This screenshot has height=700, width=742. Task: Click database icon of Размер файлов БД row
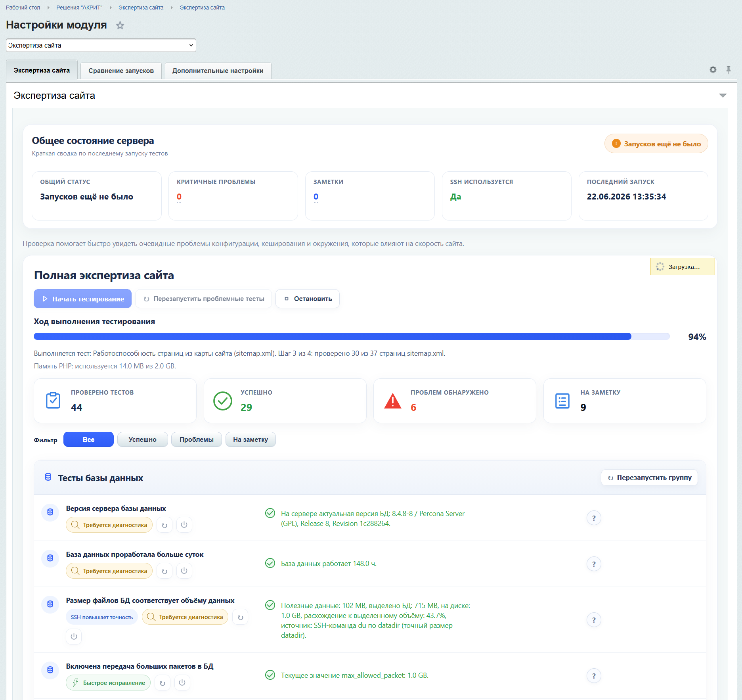50,604
